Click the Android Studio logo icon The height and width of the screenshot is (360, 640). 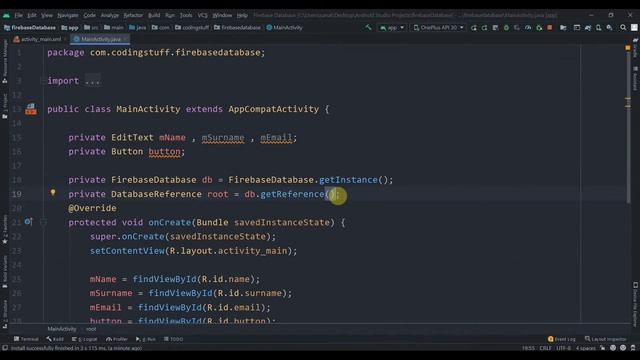(x=6, y=15)
